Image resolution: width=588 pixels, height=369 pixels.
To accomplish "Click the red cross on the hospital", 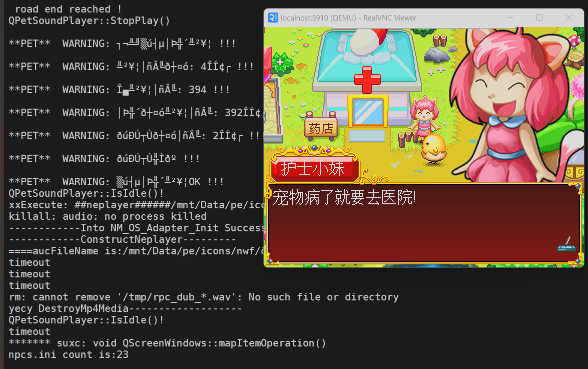I will coord(367,80).
